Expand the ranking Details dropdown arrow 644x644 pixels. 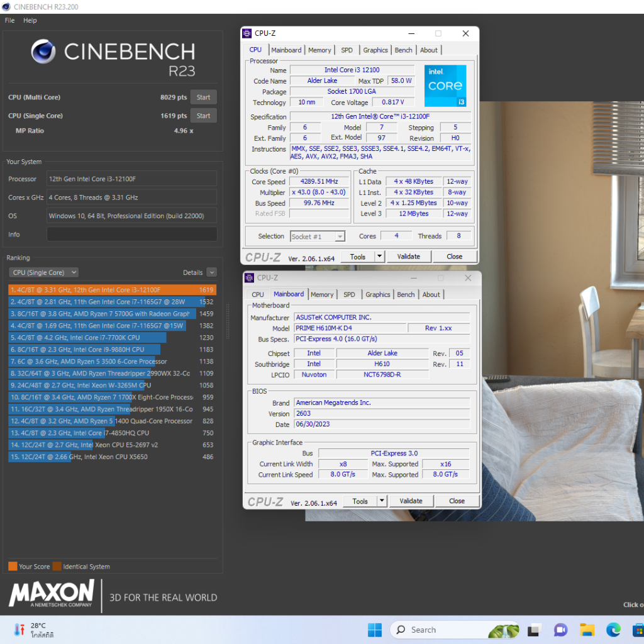coord(211,272)
